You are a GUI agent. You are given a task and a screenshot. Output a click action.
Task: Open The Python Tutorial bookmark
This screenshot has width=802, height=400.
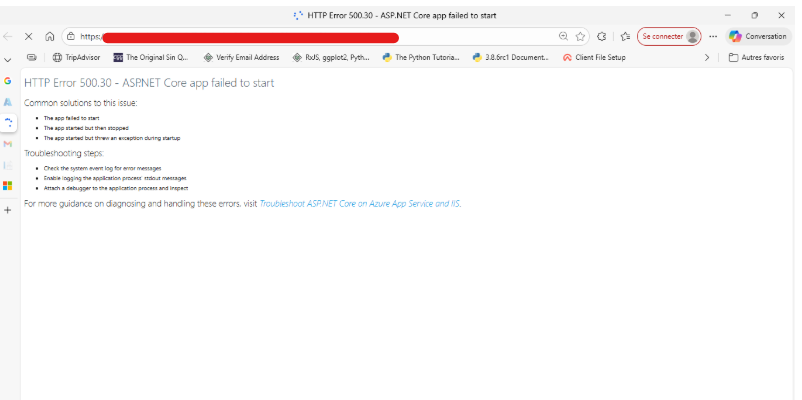coord(421,57)
